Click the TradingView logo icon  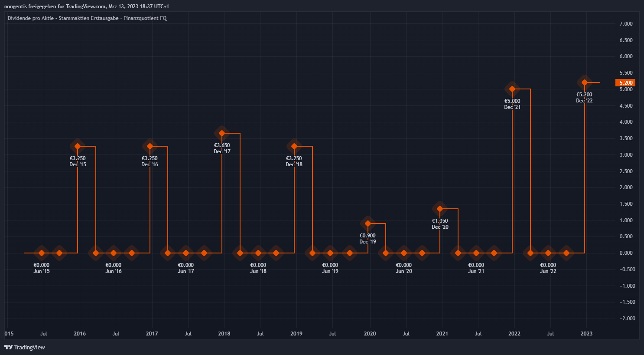tap(8, 347)
